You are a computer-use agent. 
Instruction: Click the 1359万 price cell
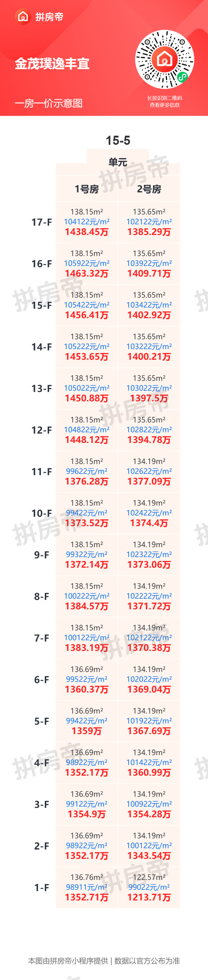[x=87, y=731]
